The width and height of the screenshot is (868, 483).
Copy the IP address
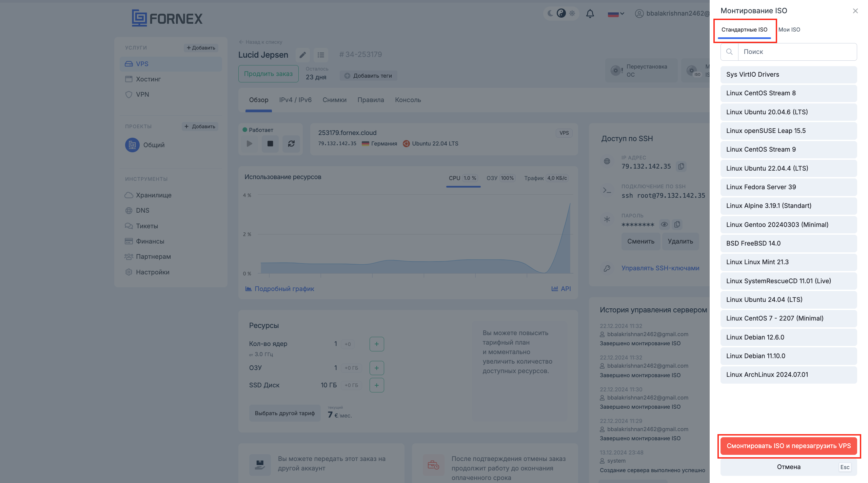coord(681,166)
